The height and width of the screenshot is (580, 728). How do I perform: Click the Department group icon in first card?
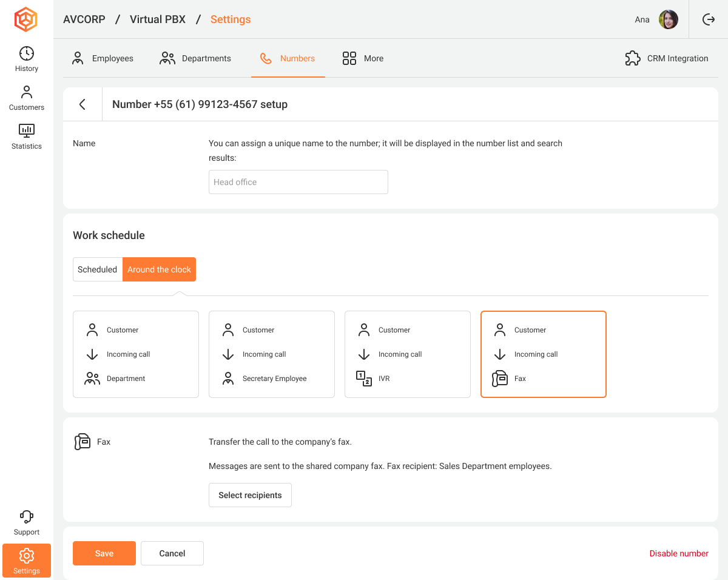(x=92, y=379)
